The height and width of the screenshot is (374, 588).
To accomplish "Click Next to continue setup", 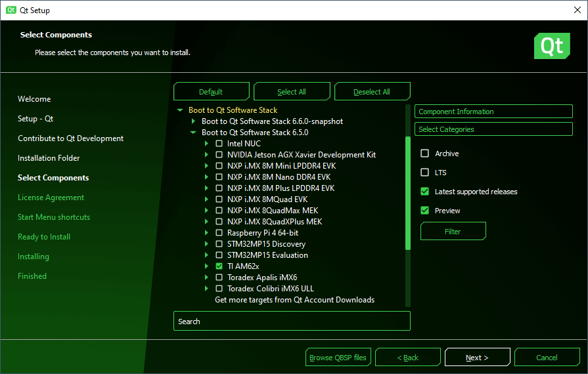I will pyautogui.click(x=477, y=358).
